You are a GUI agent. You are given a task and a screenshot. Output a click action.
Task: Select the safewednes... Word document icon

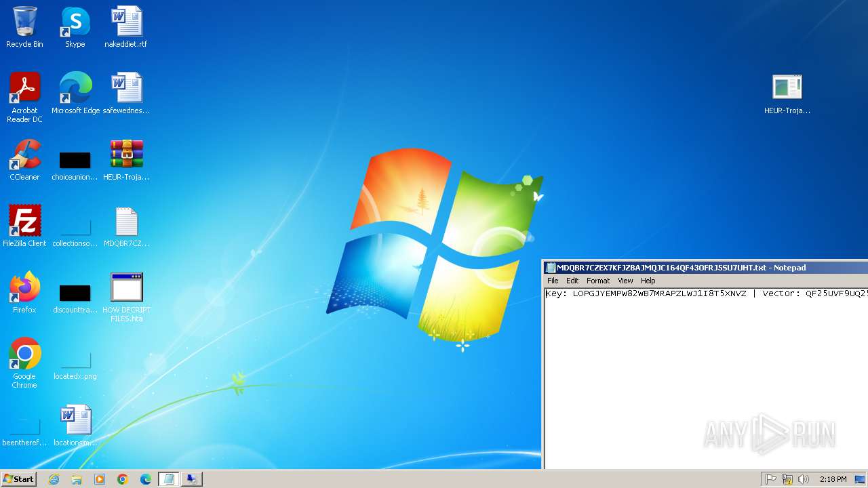[126, 94]
